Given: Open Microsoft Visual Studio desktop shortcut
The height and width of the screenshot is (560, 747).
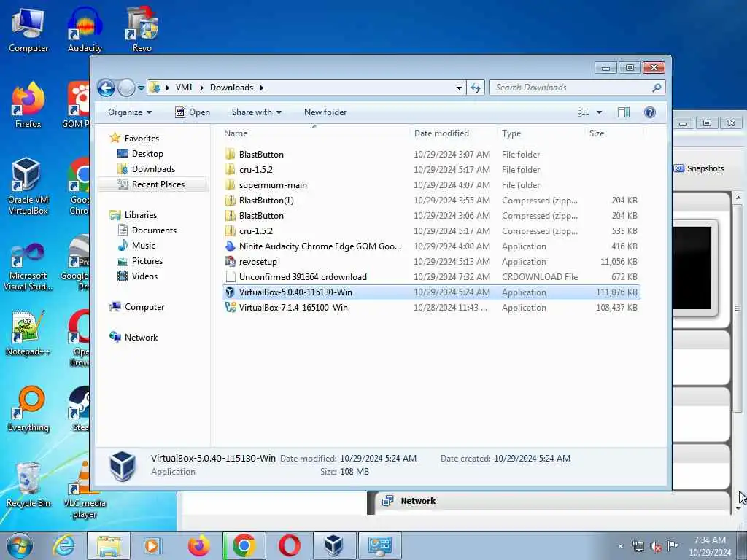Looking at the screenshot, I should coord(28,267).
